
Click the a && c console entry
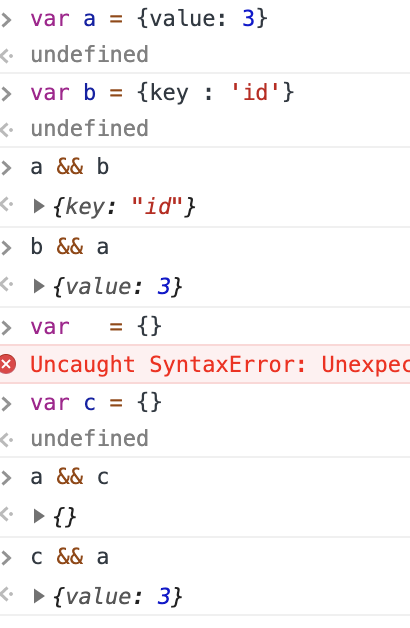tap(70, 477)
